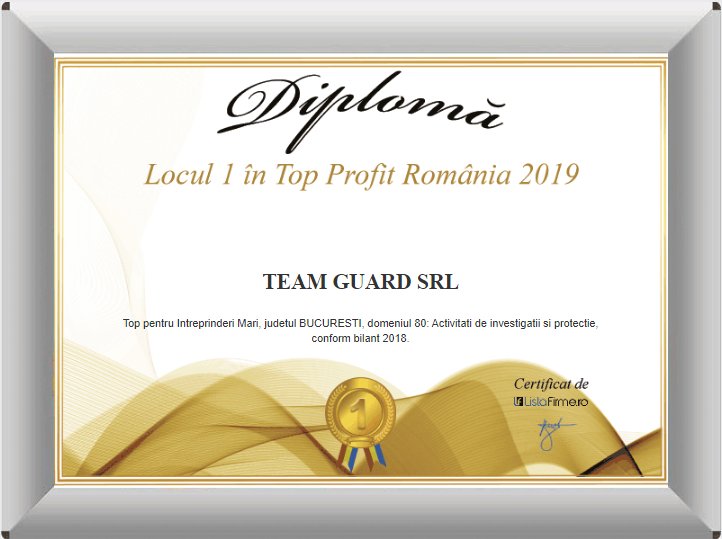The image size is (722, 539).
Task: Click the words Intreprinderi Mari in the description
Action: 219,324
